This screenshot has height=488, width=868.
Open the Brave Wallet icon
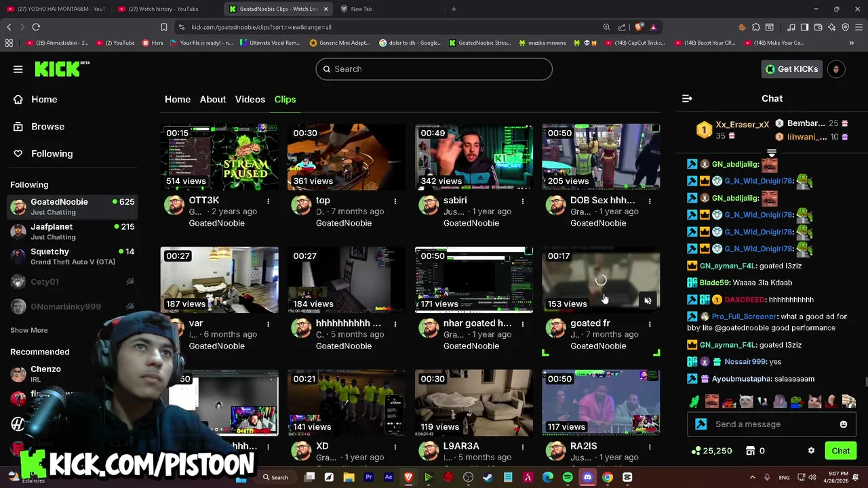tap(818, 27)
